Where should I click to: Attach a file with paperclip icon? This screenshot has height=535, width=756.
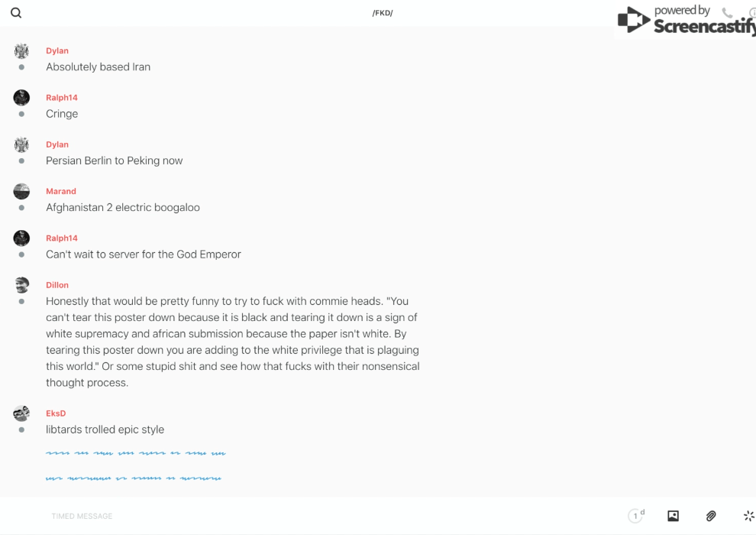tap(711, 516)
